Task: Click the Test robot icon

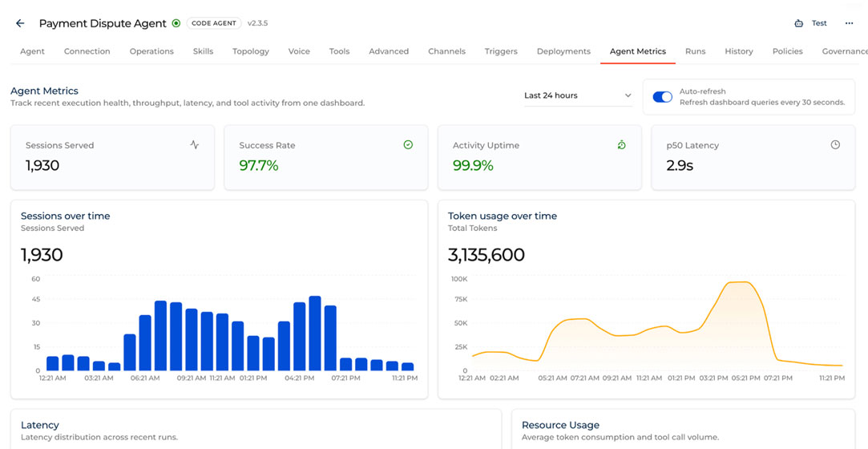Action: [x=798, y=23]
